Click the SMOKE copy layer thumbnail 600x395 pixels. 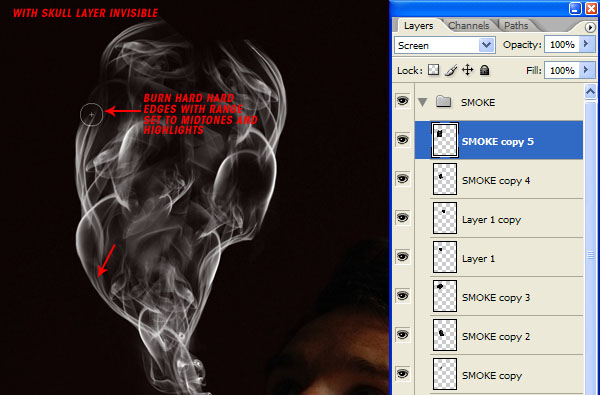click(445, 374)
